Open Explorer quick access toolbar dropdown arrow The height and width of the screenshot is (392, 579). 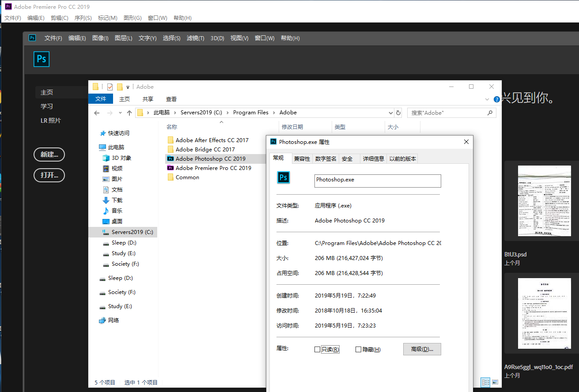[128, 87]
